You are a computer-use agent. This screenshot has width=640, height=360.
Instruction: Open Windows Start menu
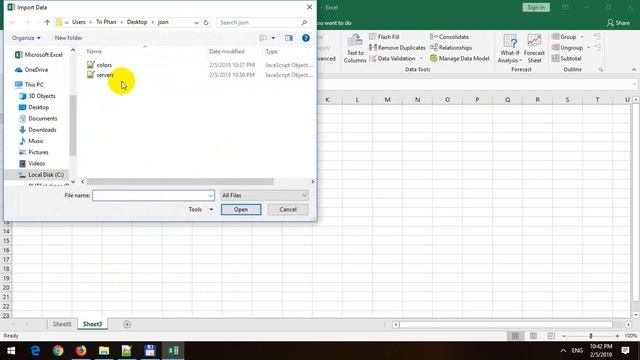pos(11,351)
